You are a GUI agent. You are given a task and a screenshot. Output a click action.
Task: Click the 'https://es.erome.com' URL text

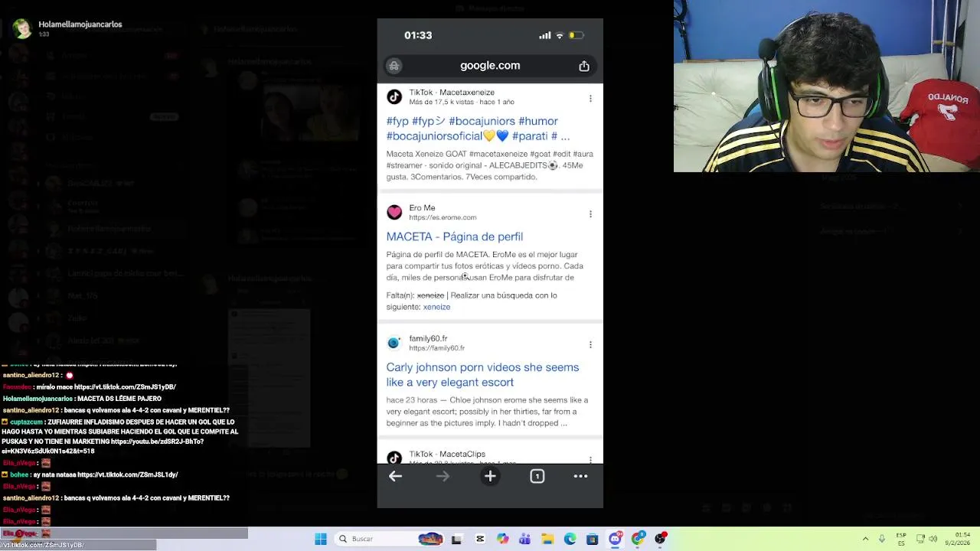tap(443, 217)
